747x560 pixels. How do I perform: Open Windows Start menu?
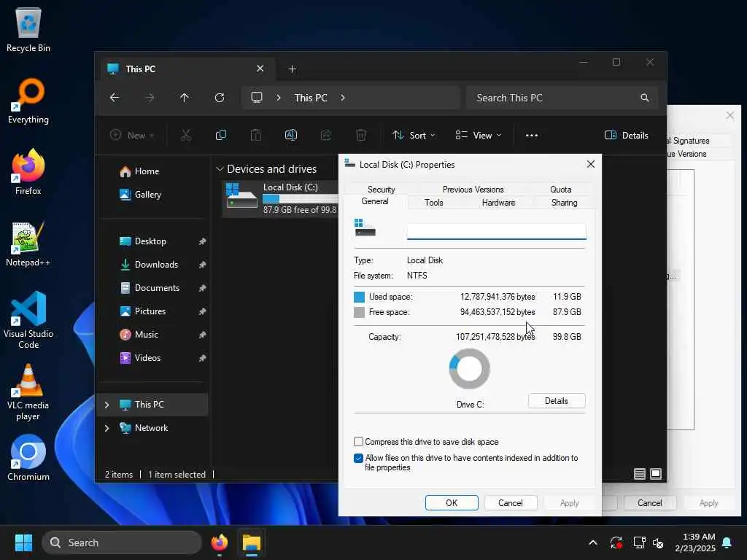pos(23,542)
